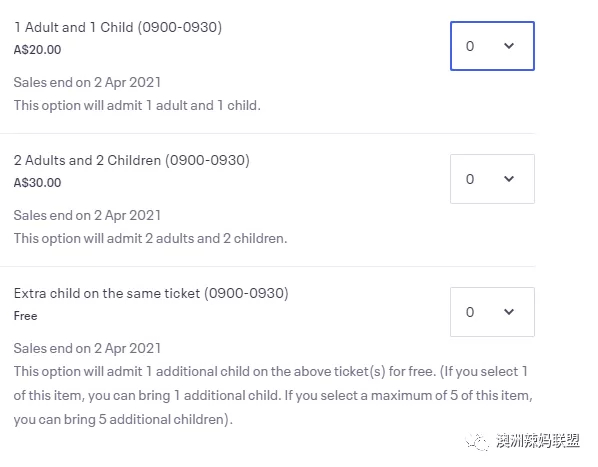This screenshot has height=467, width=598.
Task: Click the A$30.00 price label
Action: click(x=37, y=183)
